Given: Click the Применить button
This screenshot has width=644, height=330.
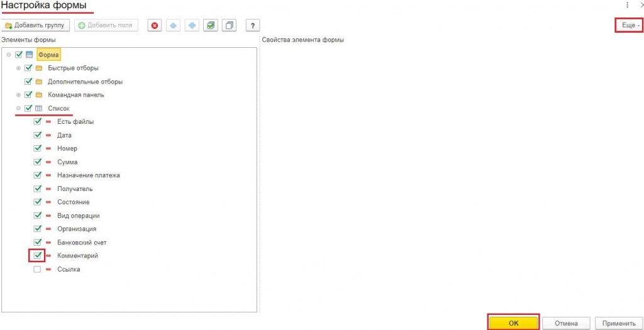Looking at the screenshot, I should [x=618, y=323].
